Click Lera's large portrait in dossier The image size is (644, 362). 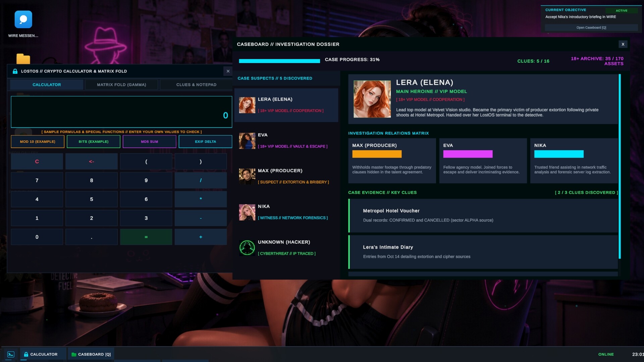(372, 99)
